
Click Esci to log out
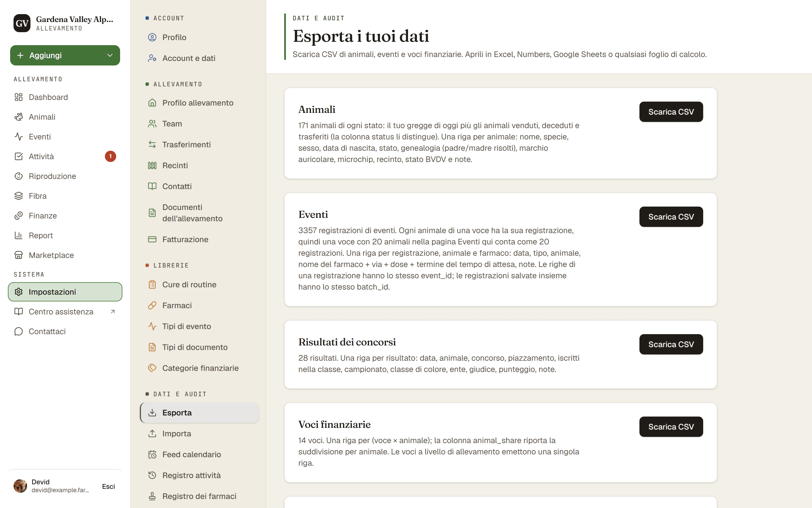[x=108, y=487]
